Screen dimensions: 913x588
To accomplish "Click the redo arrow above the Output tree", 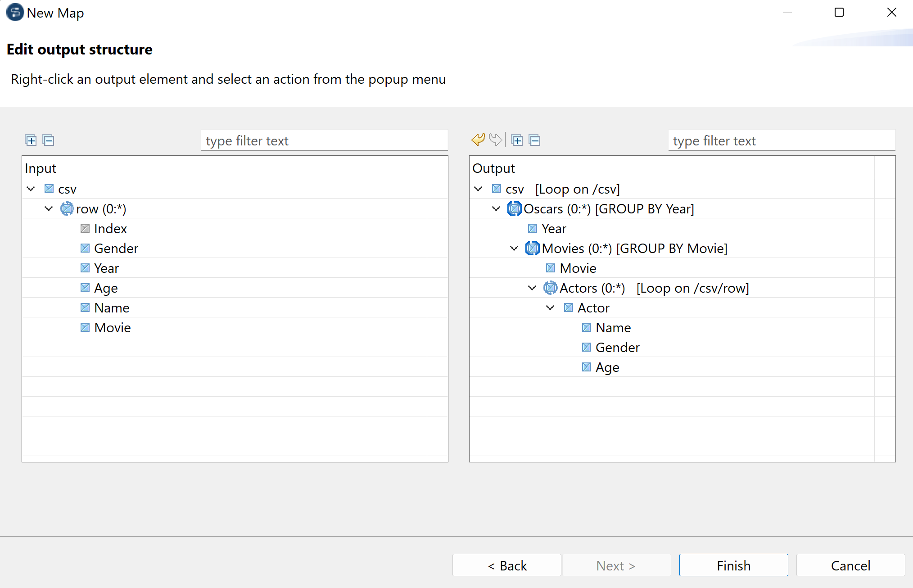I will (496, 140).
